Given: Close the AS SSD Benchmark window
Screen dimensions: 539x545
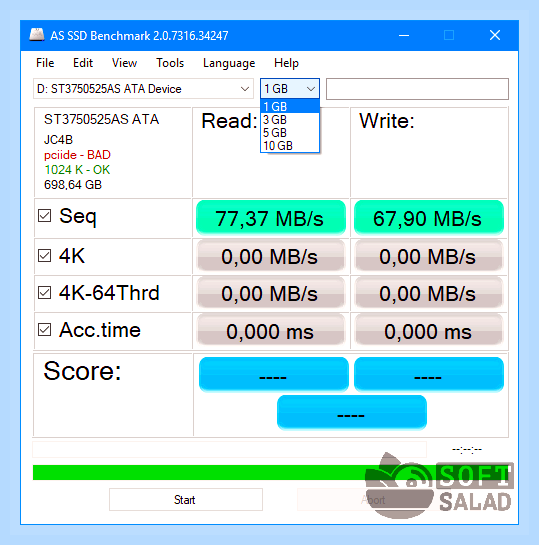Looking at the screenshot, I should (x=495, y=35).
